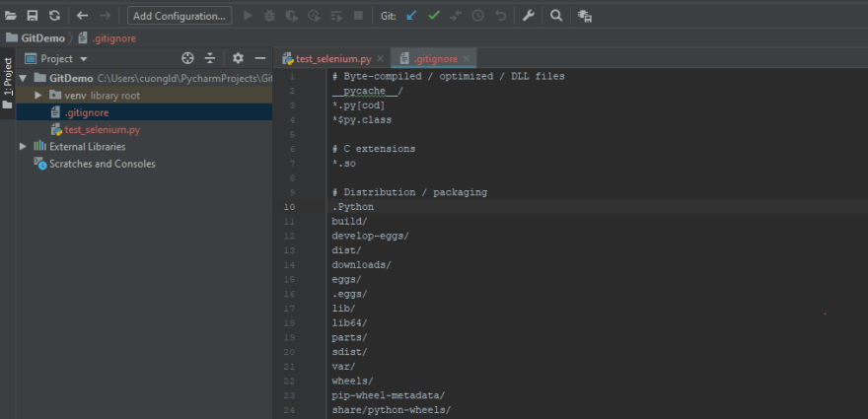Expand the venv folder arrow
868x419 pixels.
38,96
